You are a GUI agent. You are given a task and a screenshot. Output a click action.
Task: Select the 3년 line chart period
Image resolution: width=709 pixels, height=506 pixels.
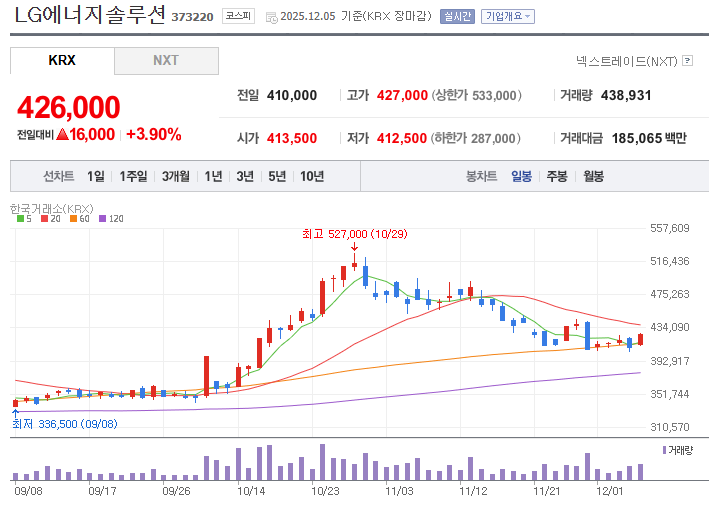246,176
